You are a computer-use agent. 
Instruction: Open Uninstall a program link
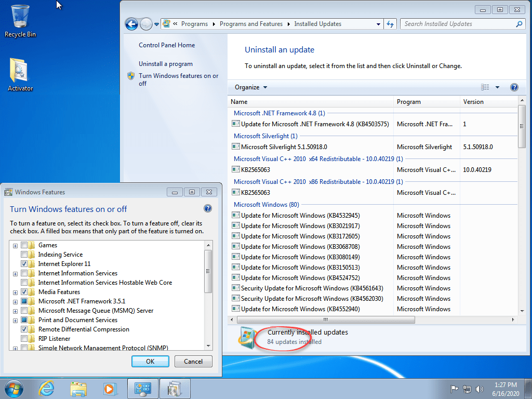click(x=166, y=64)
